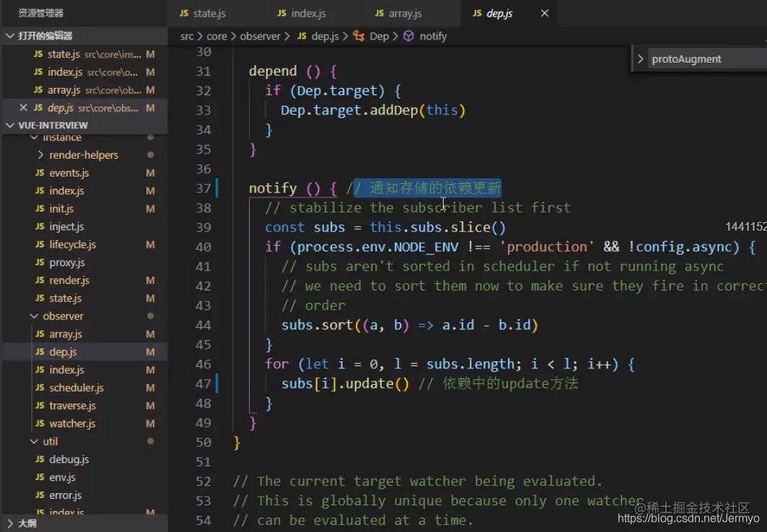The height and width of the screenshot is (532, 767).
Task: Expand the protoAugment sticky item chevron
Action: pos(640,58)
